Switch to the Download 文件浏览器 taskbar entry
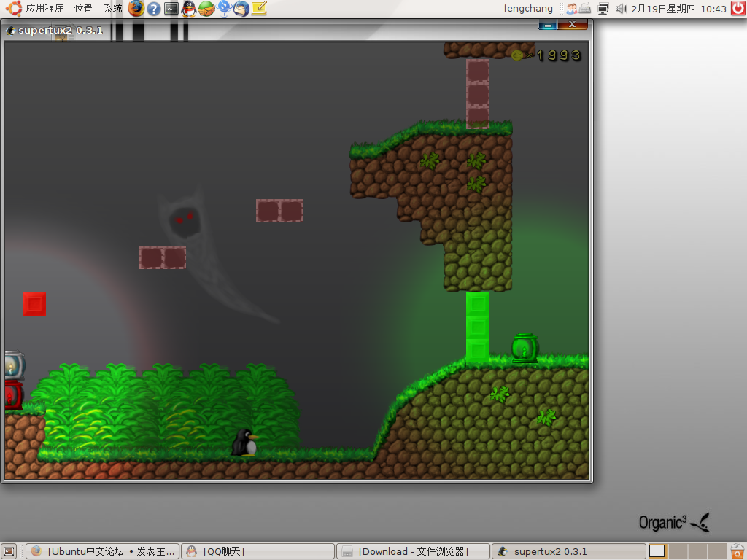 point(413,551)
